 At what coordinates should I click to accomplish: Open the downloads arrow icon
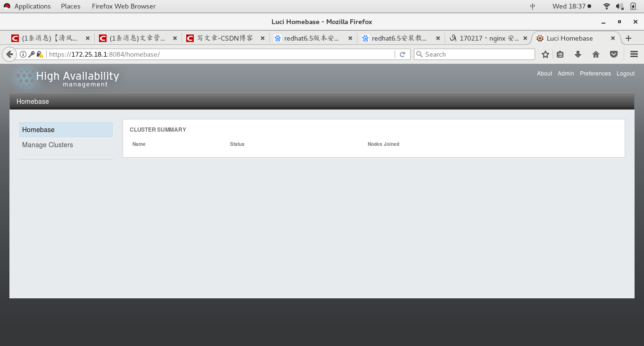[x=578, y=54]
